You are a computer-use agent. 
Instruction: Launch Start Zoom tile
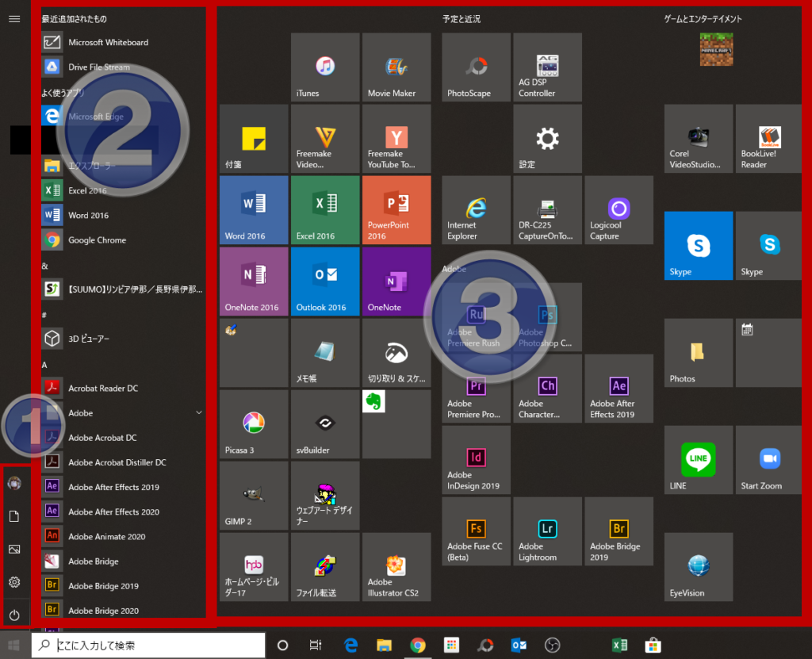768,460
